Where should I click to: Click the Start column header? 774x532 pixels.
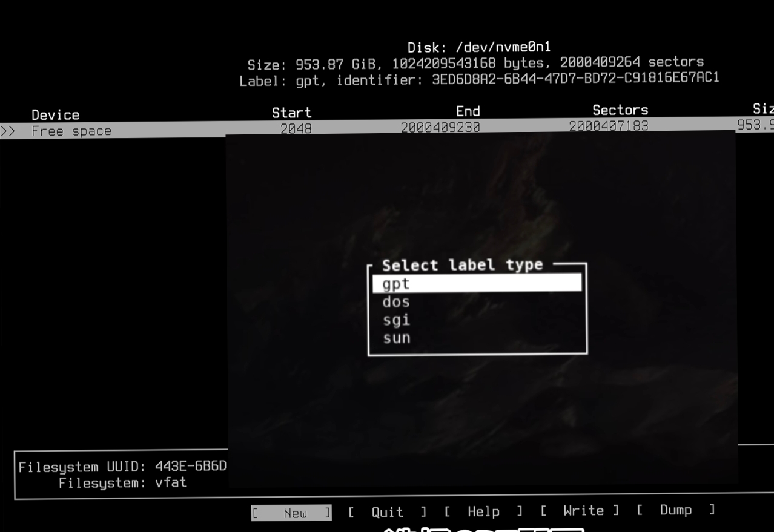coord(291,113)
